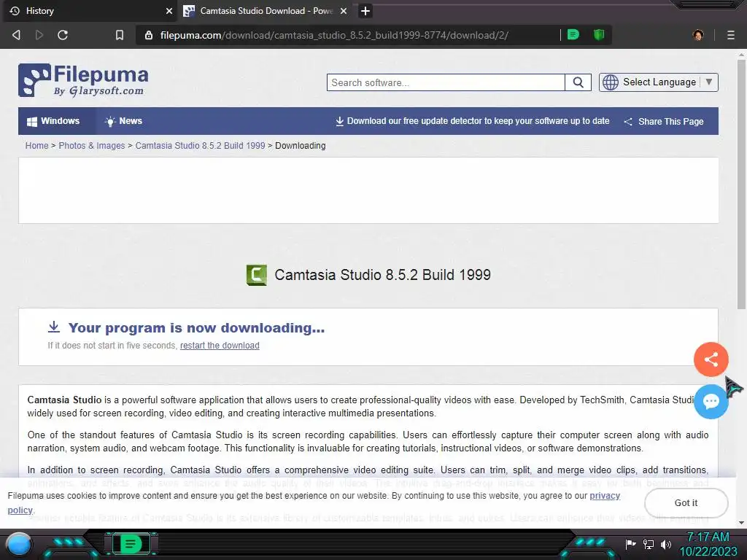Click the download arrow icon beside heading

tap(54, 327)
